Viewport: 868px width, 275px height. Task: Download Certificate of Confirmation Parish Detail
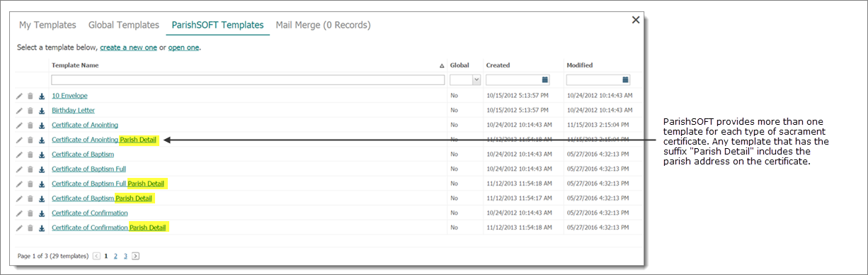tap(41, 228)
